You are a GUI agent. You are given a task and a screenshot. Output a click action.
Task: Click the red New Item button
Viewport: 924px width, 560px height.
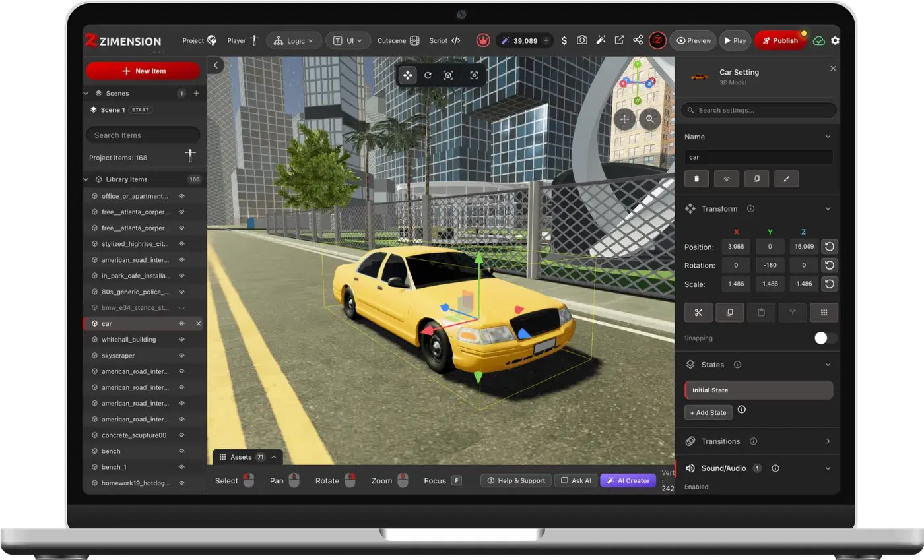(143, 71)
